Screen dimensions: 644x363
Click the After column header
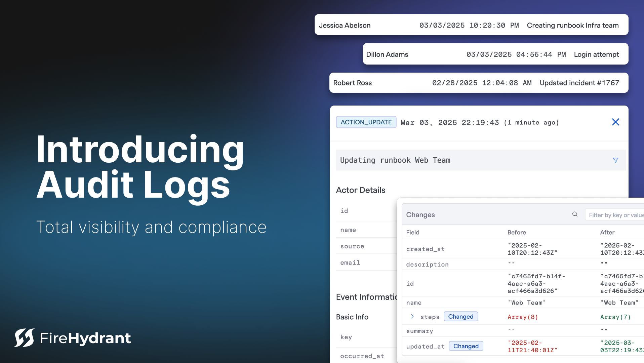click(x=607, y=232)
